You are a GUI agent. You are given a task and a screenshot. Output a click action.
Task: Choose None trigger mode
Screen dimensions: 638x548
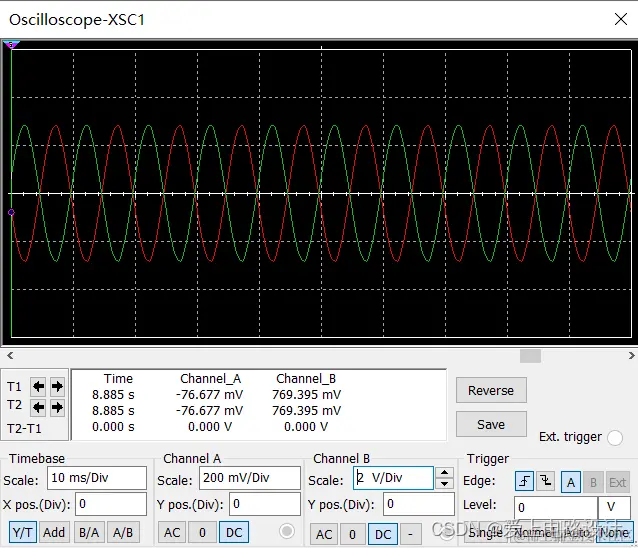(x=614, y=533)
